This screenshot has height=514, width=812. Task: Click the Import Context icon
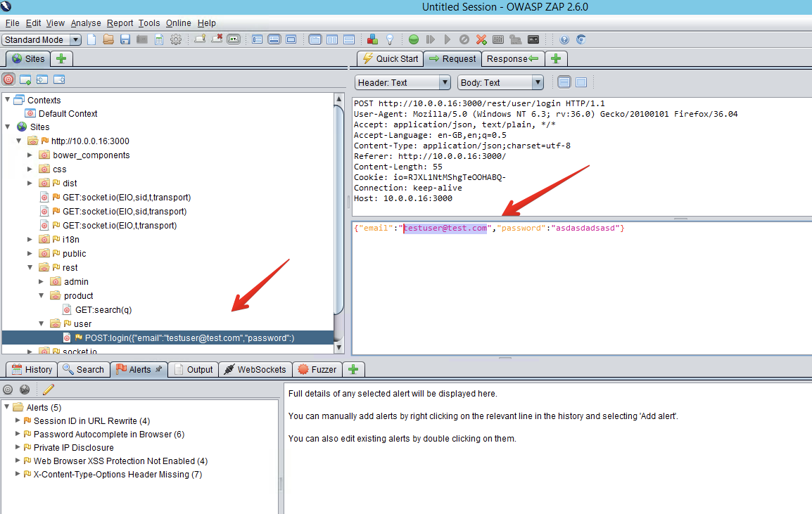pos(42,79)
